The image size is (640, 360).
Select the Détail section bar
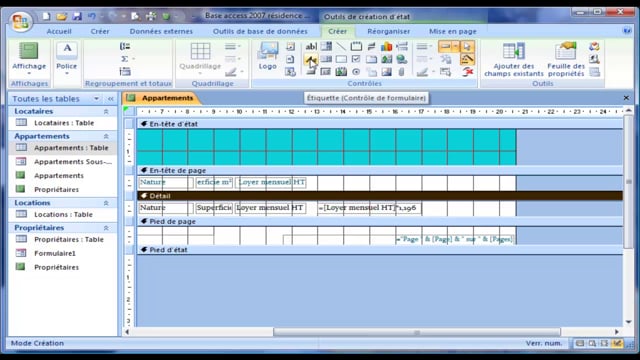tap(380, 196)
